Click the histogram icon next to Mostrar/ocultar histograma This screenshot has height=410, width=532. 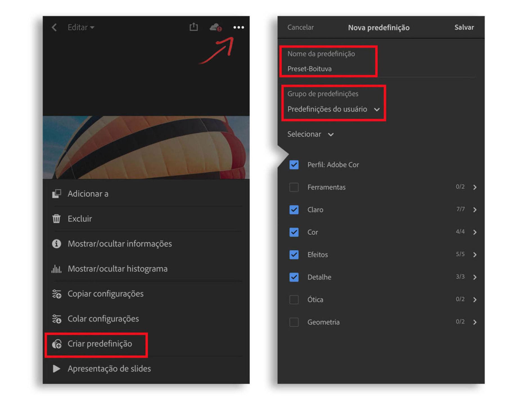pyautogui.click(x=57, y=269)
